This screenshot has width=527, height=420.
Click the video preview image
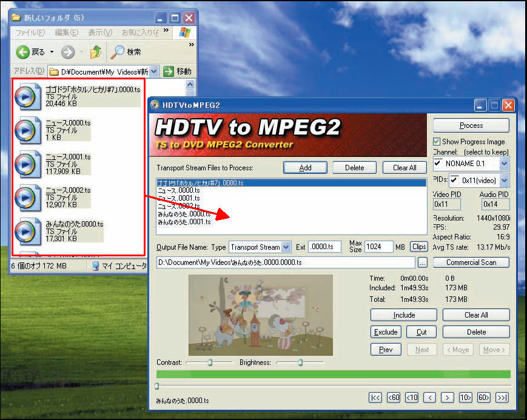tap(261, 315)
